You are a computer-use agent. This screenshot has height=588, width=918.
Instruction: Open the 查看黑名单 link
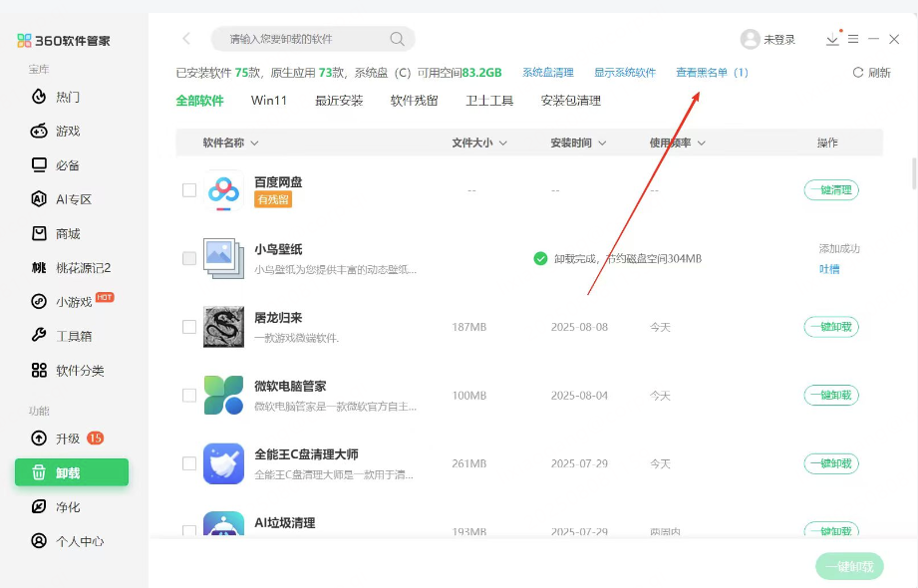(711, 73)
